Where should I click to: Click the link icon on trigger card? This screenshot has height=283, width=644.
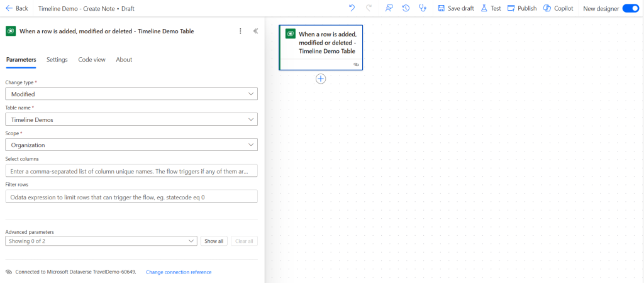356,65
